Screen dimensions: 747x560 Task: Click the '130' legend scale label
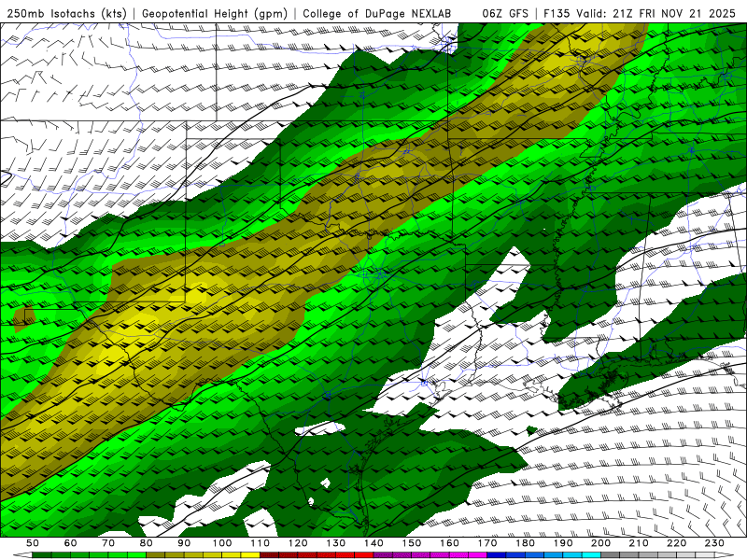(x=336, y=543)
